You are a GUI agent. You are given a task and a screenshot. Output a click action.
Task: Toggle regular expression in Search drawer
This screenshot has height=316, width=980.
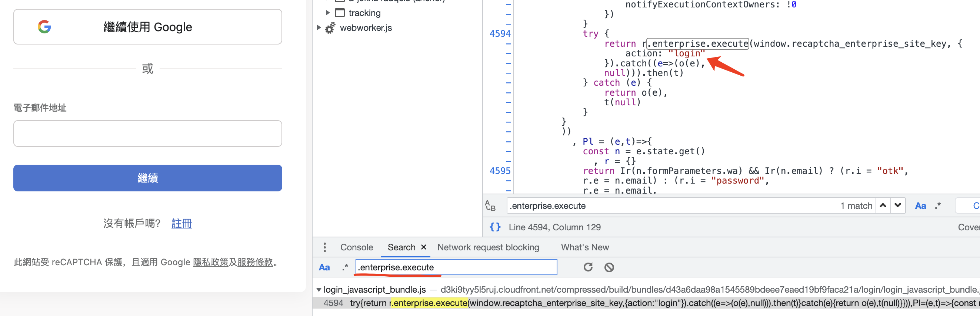coord(345,267)
